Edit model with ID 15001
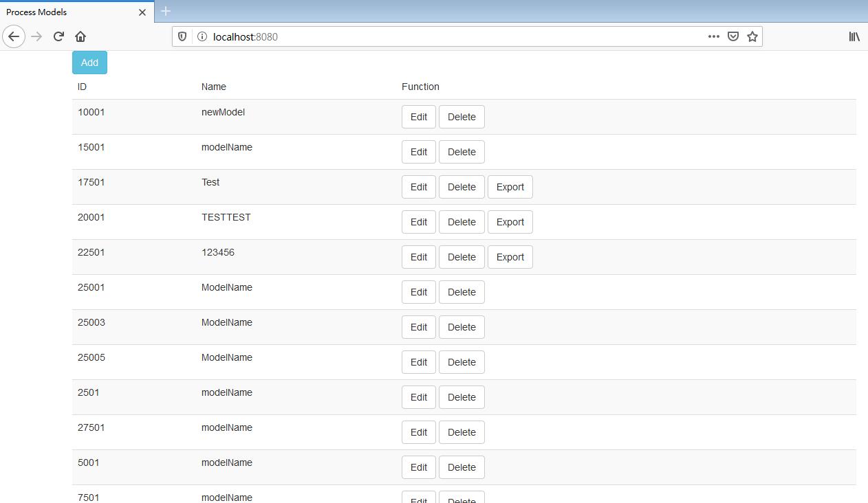 click(x=419, y=152)
